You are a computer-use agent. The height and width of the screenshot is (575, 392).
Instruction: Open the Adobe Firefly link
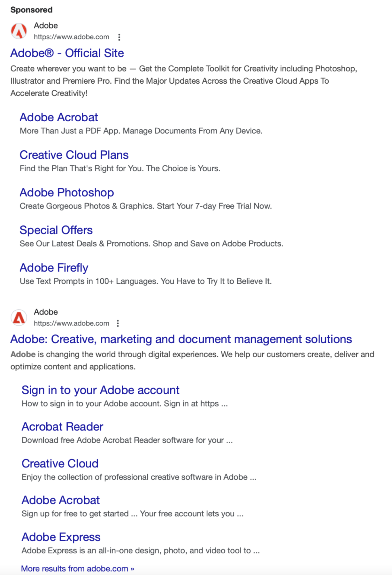(54, 268)
